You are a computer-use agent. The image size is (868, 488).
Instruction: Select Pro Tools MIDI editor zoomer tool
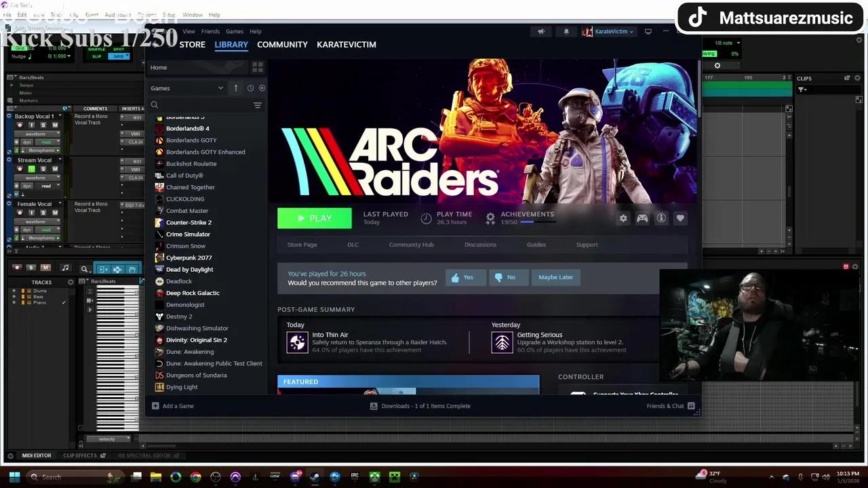pos(85,269)
